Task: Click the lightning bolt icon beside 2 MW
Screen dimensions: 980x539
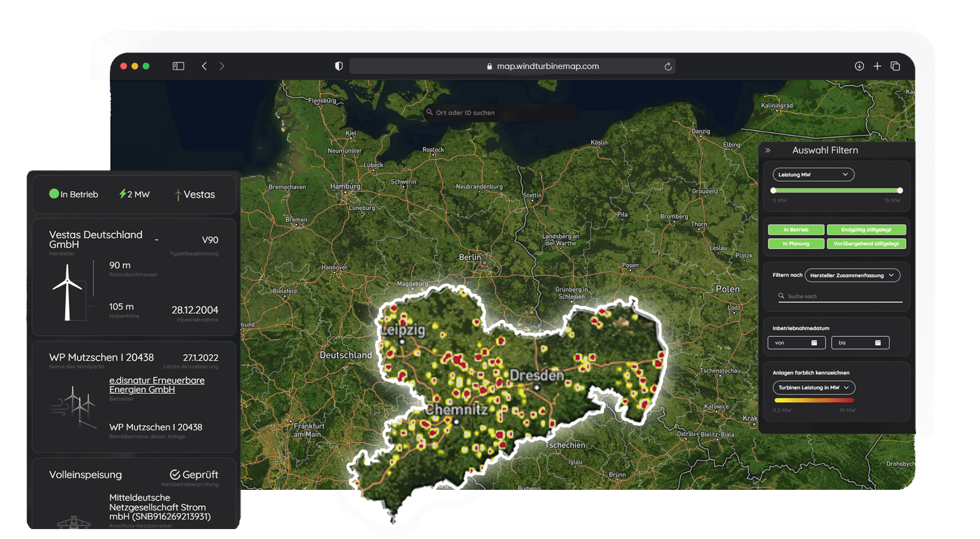Action: [x=123, y=194]
